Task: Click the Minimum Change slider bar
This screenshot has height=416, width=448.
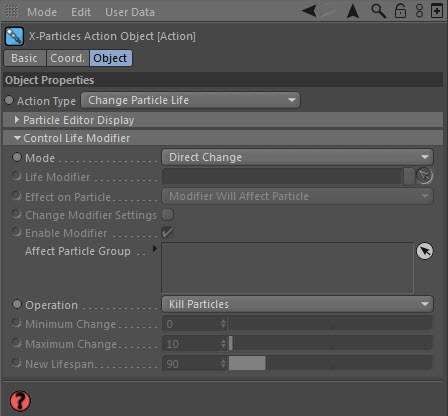Action: pyautogui.click(x=331, y=323)
